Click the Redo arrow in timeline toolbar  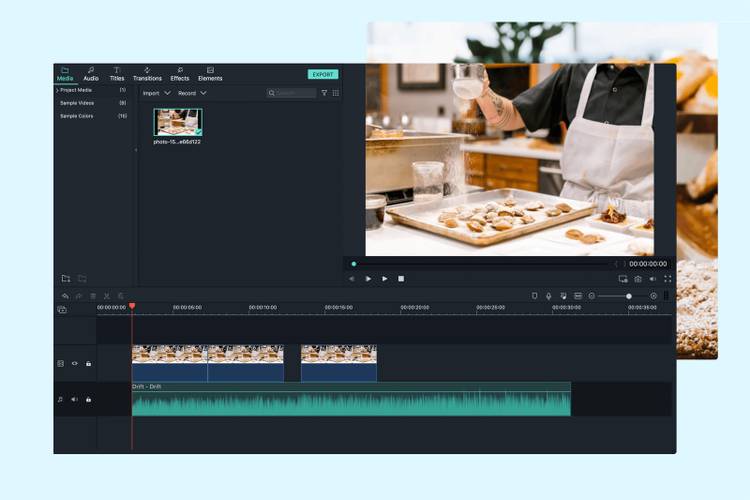tap(79, 296)
